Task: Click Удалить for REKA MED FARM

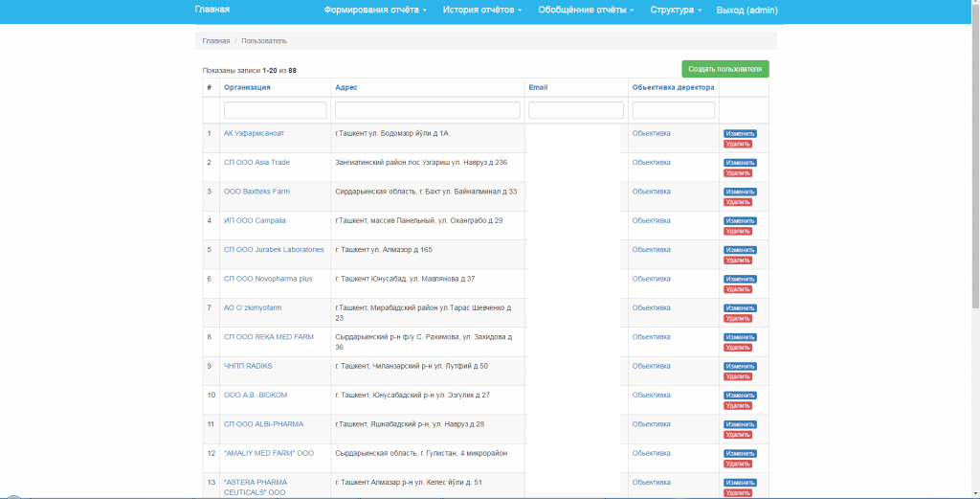Action: coord(738,348)
